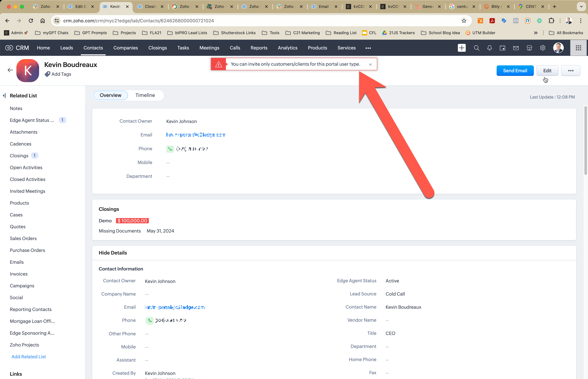Click the back arrow beside contact avatar
The image size is (588, 379).
(10, 70)
